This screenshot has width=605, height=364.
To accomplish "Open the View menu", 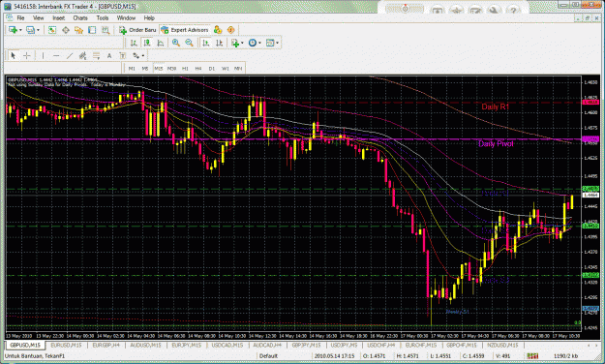I will coord(38,17).
